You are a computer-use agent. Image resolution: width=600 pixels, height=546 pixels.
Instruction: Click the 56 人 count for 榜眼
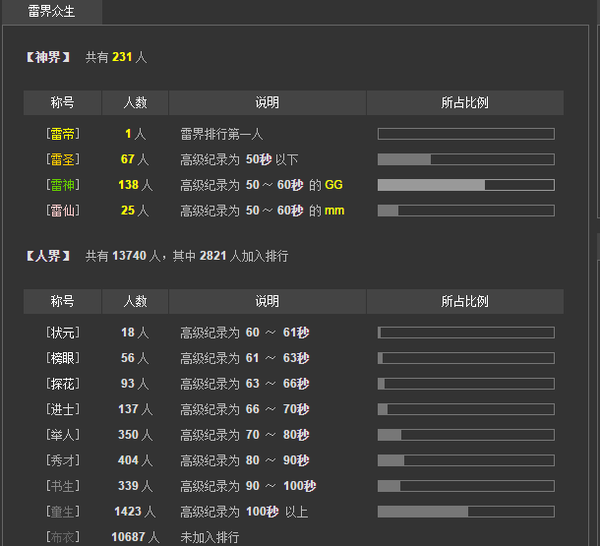click(x=135, y=358)
